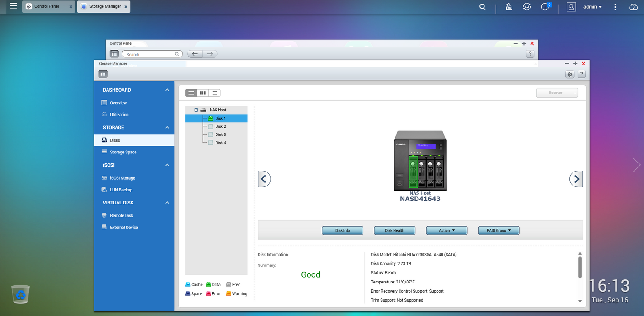Open event notifications info icon
Screen dimensions: 644x316
545,7
